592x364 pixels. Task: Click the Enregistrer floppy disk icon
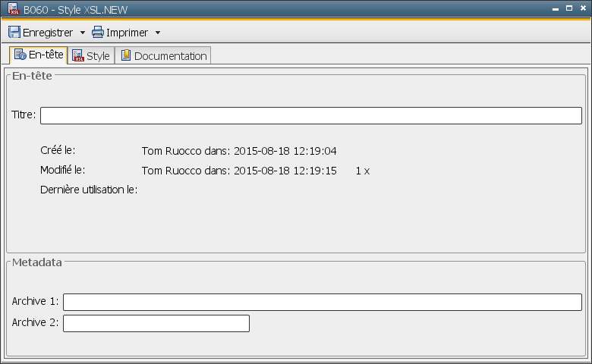[14, 33]
